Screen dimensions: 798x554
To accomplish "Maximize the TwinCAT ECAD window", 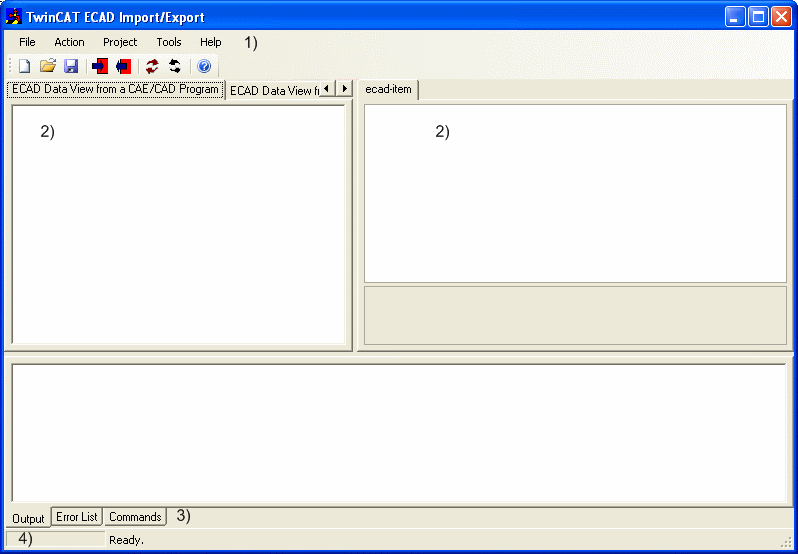I will [758, 17].
